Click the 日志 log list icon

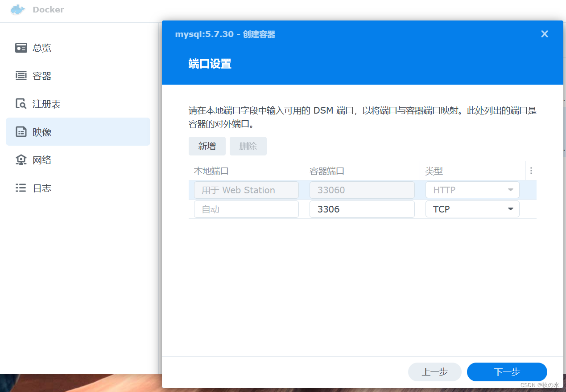click(x=21, y=188)
